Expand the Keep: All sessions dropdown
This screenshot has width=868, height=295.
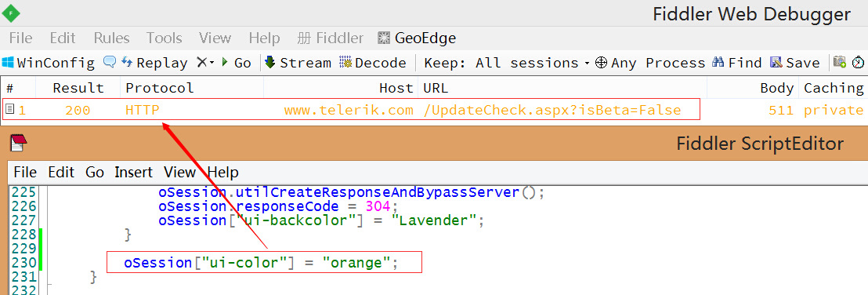[507, 63]
